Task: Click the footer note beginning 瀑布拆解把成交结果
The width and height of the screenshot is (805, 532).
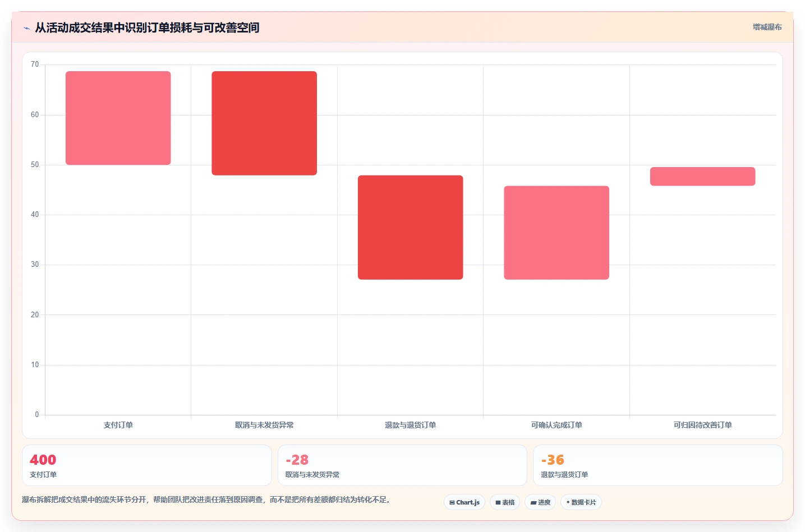Action: pos(206,499)
